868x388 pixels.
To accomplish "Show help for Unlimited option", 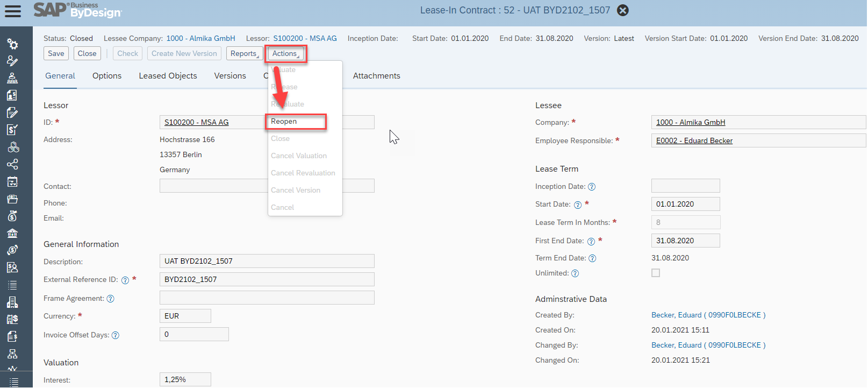I will coord(575,273).
